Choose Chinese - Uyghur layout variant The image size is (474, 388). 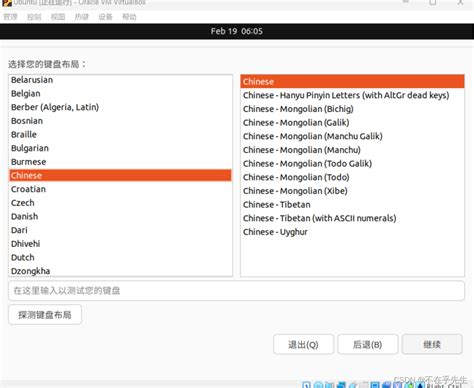pos(352,232)
